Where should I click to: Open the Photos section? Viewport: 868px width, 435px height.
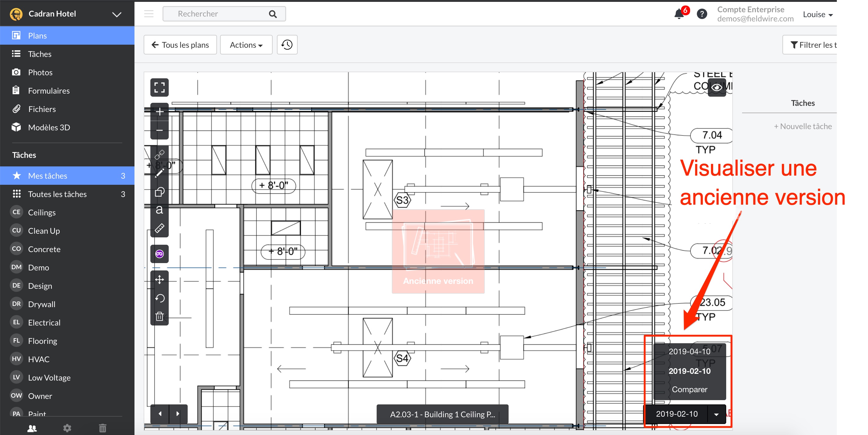67,72
